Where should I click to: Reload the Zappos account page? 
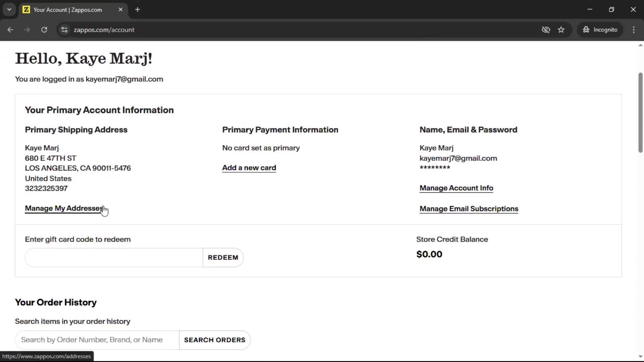click(44, 30)
